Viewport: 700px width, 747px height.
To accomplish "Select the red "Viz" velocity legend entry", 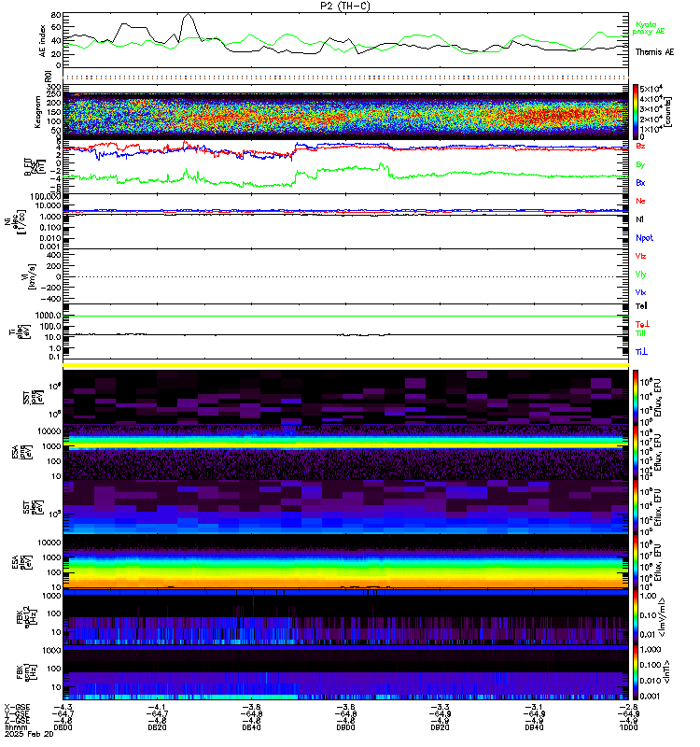I will pyautogui.click(x=640, y=256).
